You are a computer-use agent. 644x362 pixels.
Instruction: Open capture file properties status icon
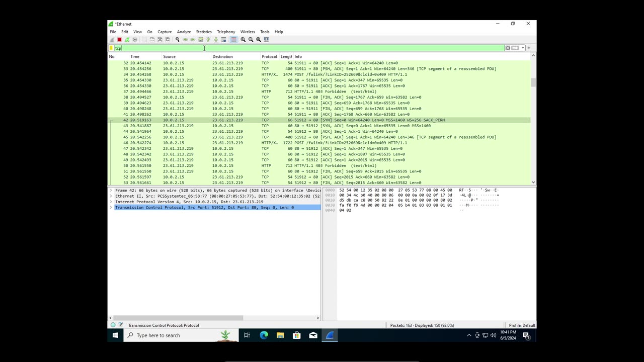120,325
